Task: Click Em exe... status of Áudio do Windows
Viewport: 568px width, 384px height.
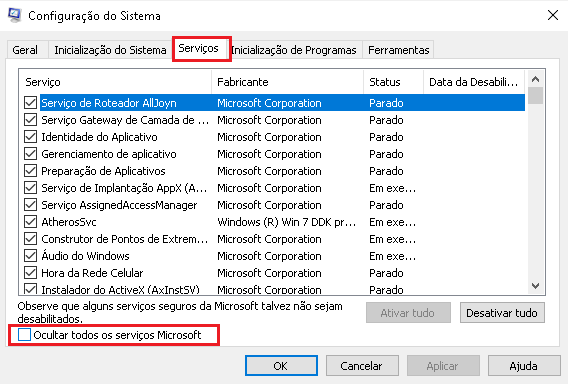Action: click(x=392, y=256)
